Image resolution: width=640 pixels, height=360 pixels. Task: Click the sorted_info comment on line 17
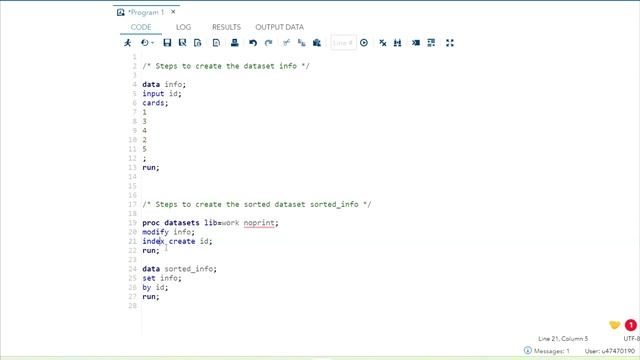256,204
